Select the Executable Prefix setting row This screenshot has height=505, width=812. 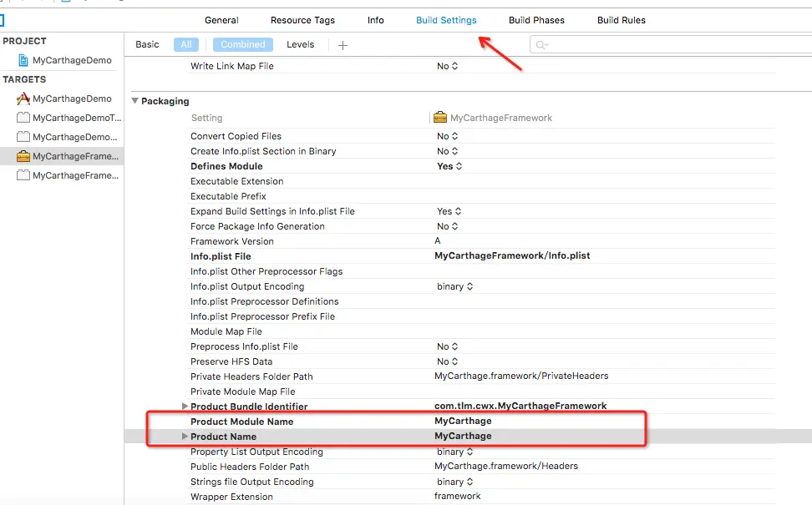pyautogui.click(x=482, y=196)
